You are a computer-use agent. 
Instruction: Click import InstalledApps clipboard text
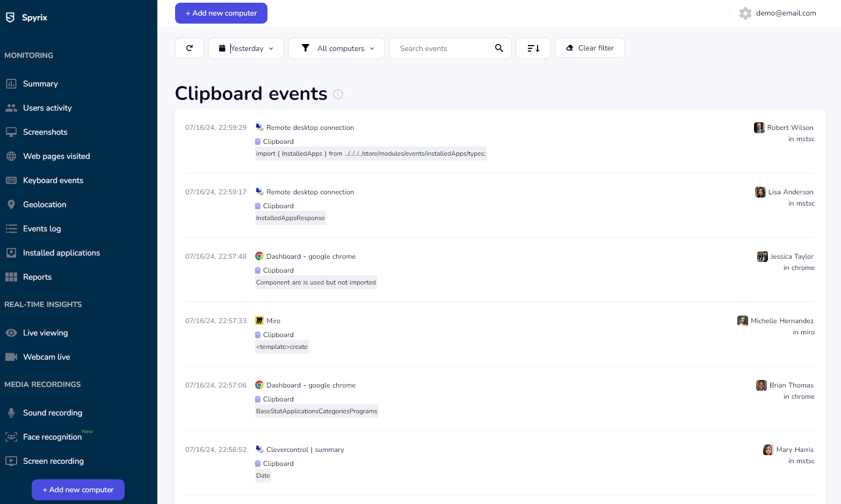click(x=371, y=154)
